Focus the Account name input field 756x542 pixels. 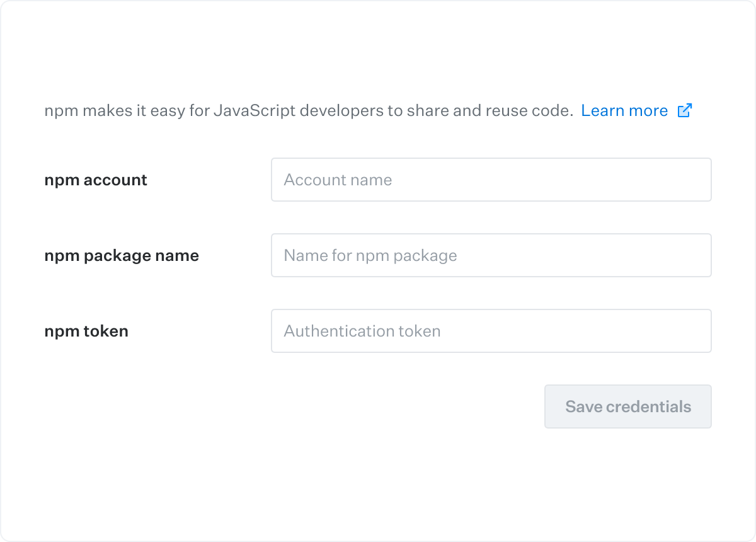tap(491, 180)
